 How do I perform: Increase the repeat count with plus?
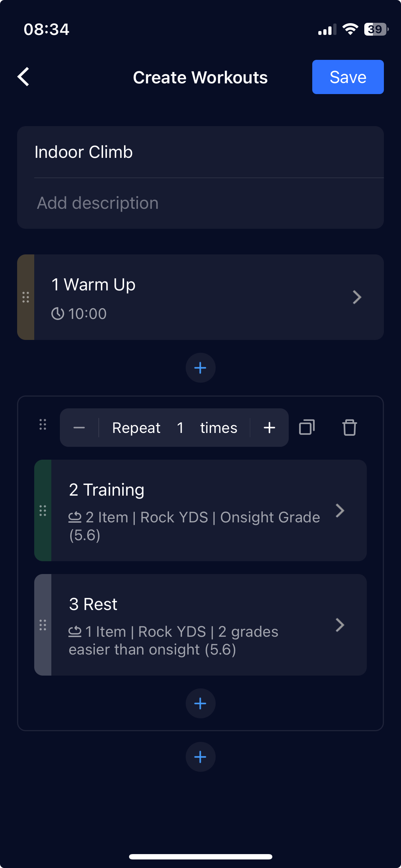269,428
